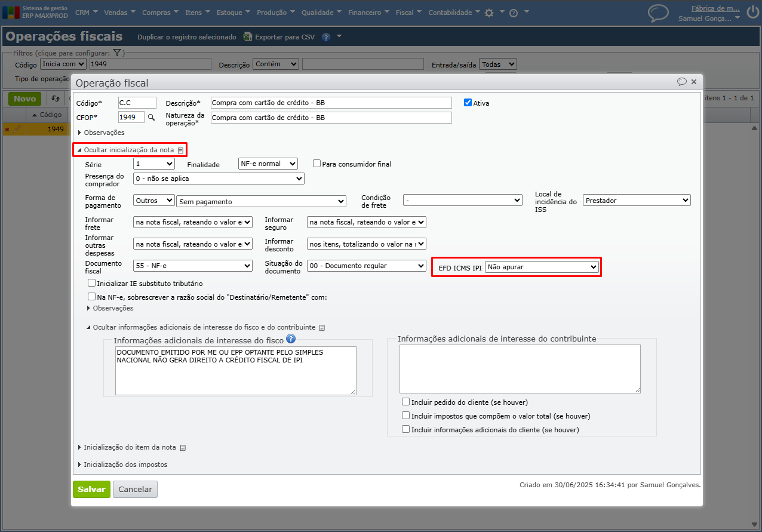Click the filter funnel icon
The image size is (762, 532).
[117, 53]
